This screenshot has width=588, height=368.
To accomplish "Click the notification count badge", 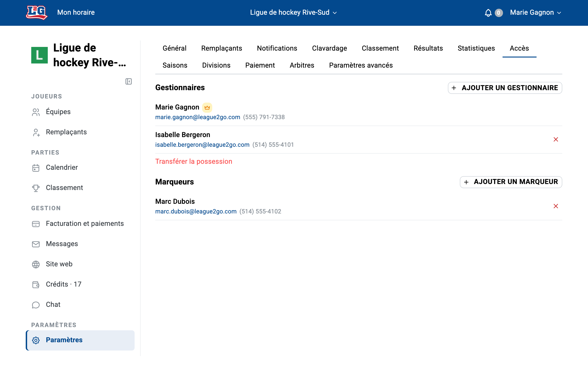I will [499, 13].
